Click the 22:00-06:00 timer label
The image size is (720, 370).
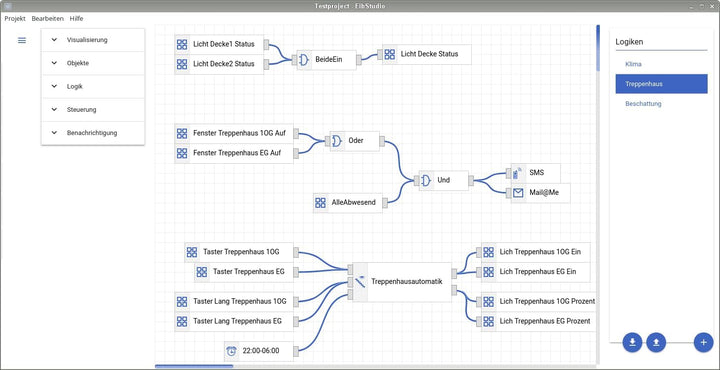coord(261,351)
